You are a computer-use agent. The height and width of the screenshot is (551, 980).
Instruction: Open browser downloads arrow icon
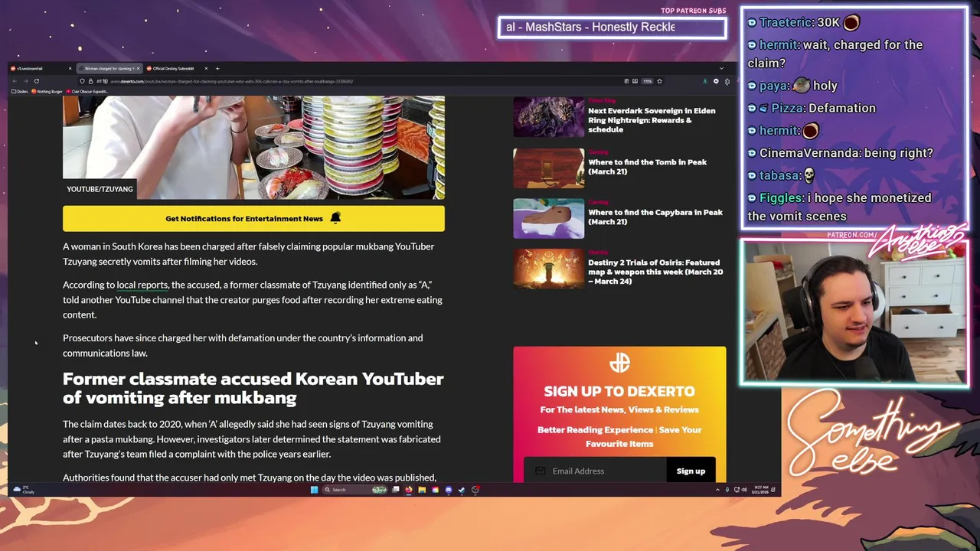(705, 81)
